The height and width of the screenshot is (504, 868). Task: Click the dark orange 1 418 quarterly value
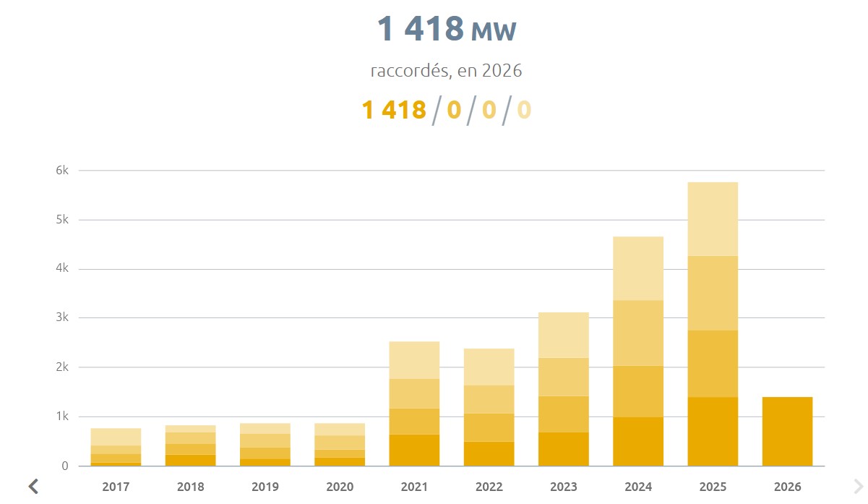point(393,110)
